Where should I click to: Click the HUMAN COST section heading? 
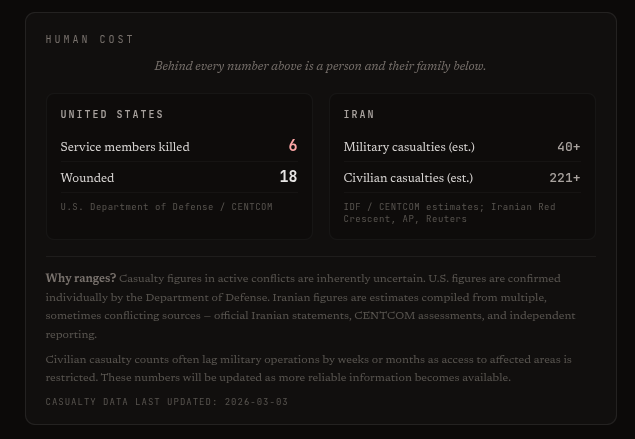90,39
